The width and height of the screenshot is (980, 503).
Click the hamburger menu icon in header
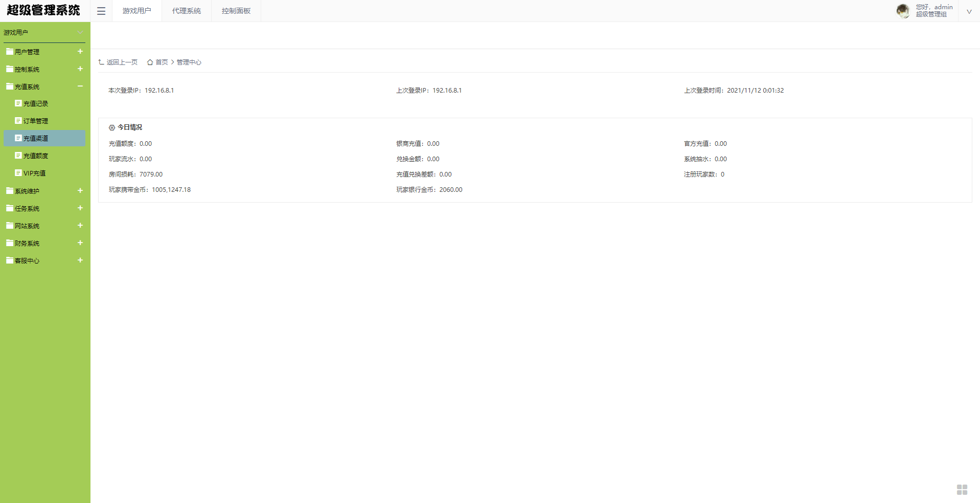(x=101, y=11)
